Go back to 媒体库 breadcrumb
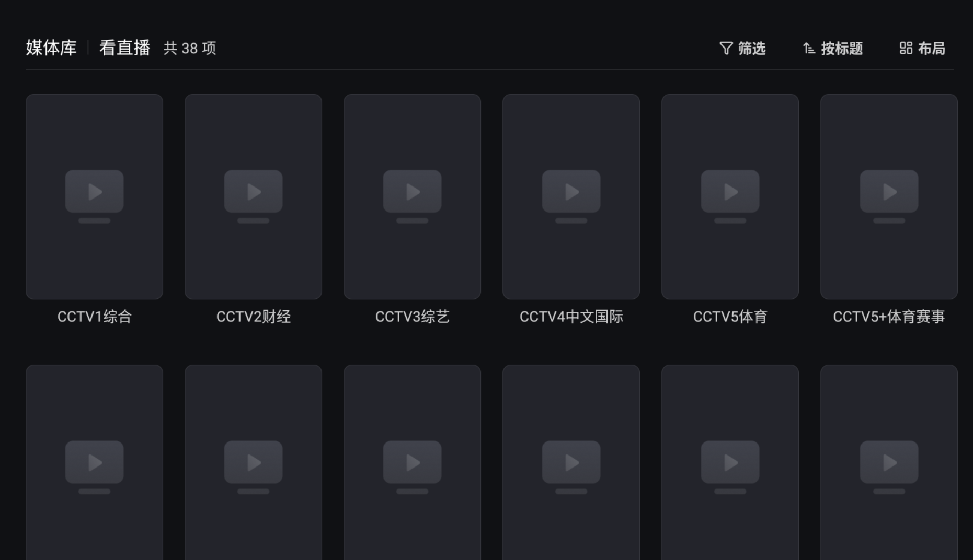 [51, 48]
